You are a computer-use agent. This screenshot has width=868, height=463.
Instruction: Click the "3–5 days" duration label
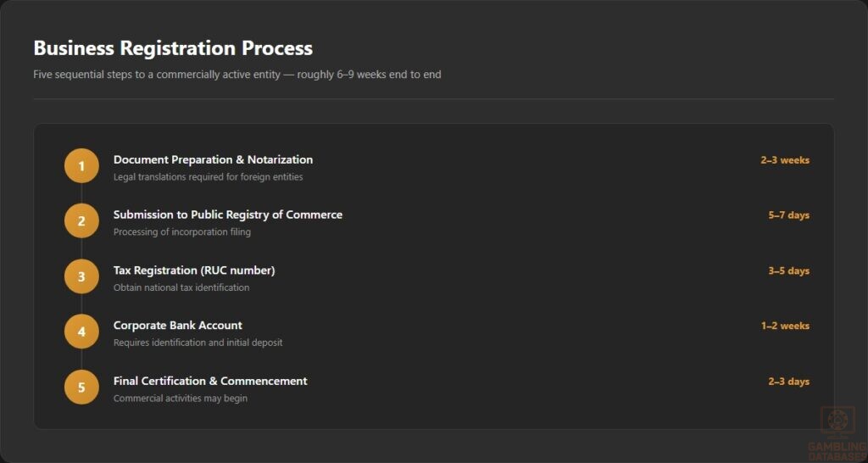(789, 271)
